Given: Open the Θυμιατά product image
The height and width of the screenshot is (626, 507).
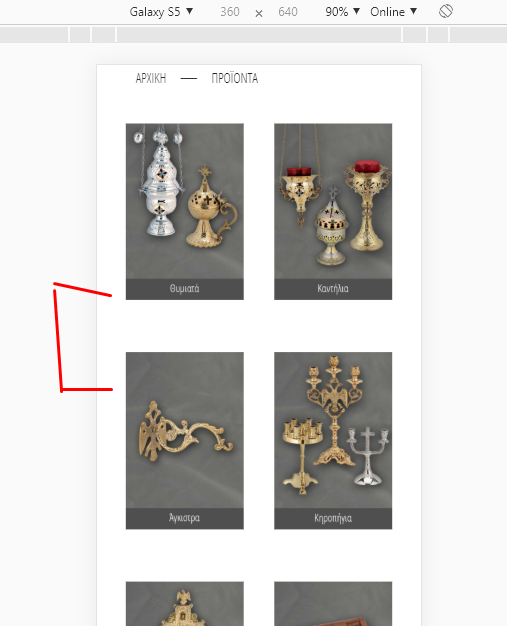Looking at the screenshot, I should click(x=185, y=201).
